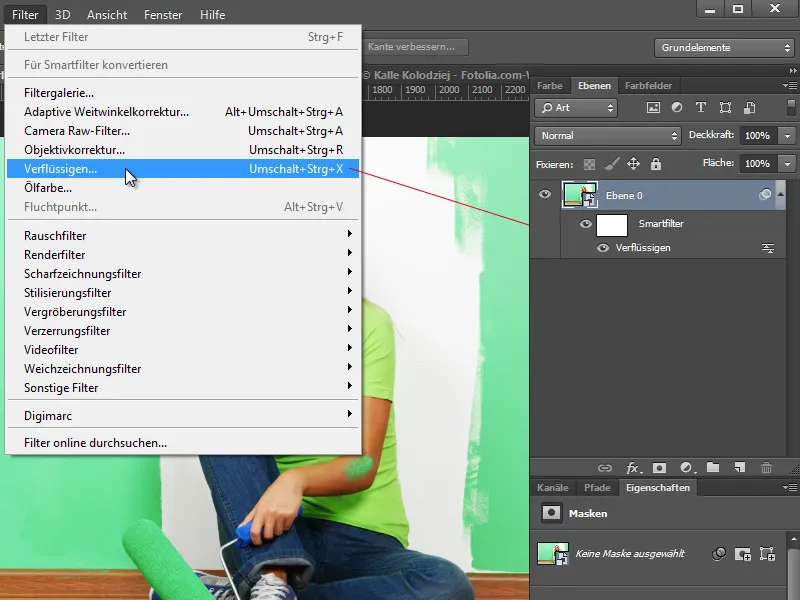This screenshot has height=600, width=800.
Task: Delete layer trash icon
Action: tap(766, 467)
